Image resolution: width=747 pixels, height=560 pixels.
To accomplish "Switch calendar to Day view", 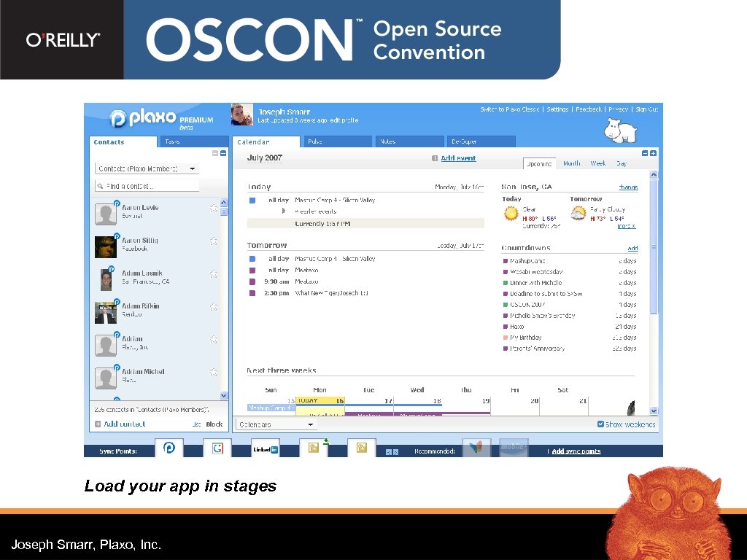I will coord(622,163).
